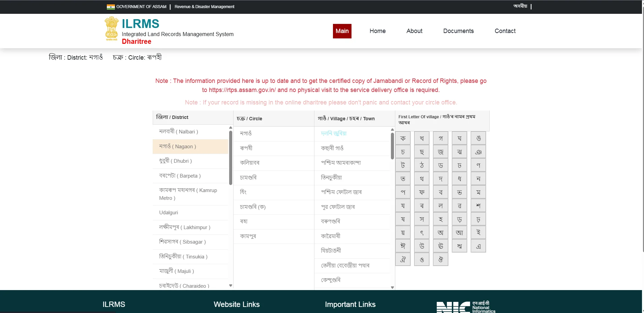Screen dimensions: 644x313
Task: Click the up arrow of the village list scrollbar
Action: [x=392, y=129]
